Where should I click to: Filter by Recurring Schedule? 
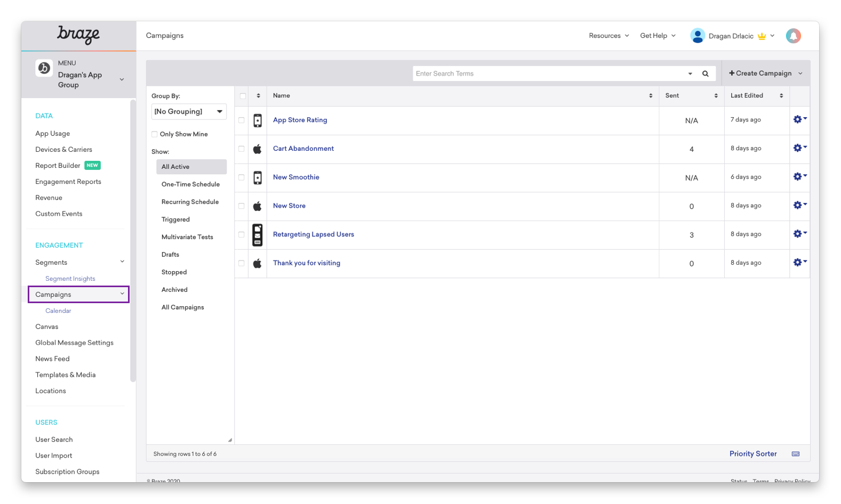(x=190, y=202)
